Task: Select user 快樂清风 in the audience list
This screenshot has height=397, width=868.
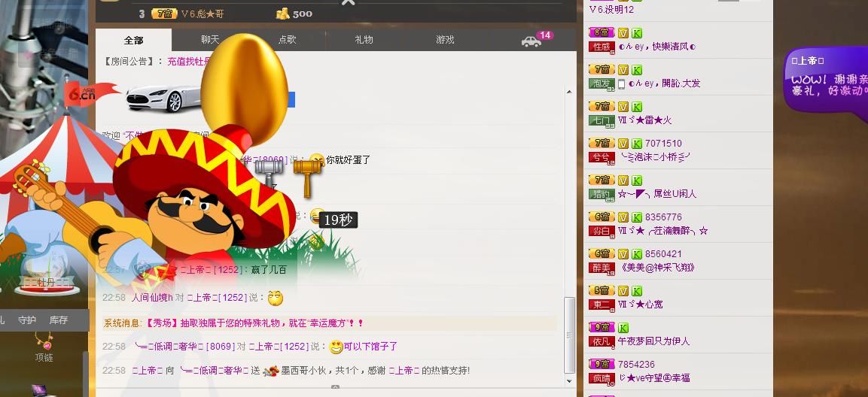Action: (656, 47)
